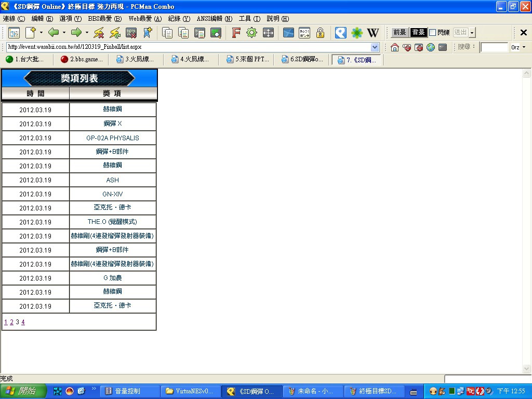
Task: Click the 搜尋 search input field
Action: point(494,47)
